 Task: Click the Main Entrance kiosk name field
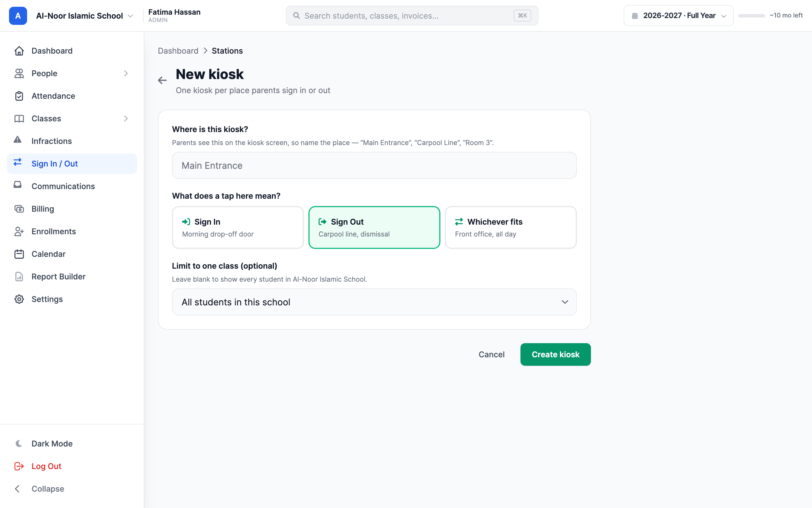coord(374,165)
